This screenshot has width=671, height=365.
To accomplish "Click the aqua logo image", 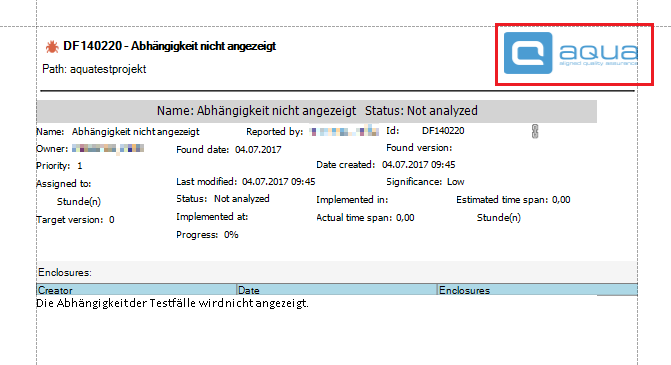I will pos(571,53).
